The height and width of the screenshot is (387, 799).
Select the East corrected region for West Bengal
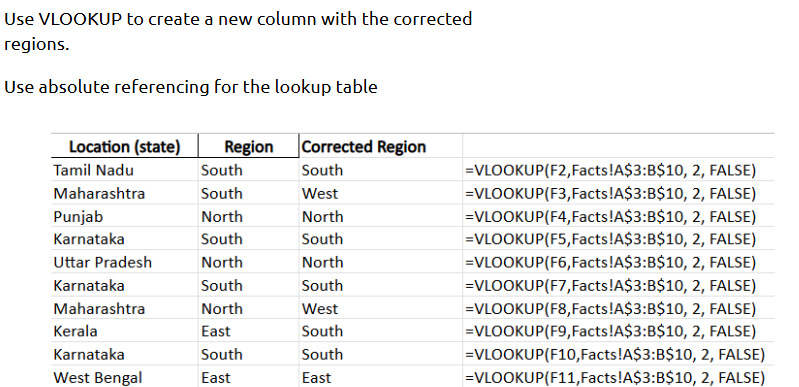(x=381, y=377)
